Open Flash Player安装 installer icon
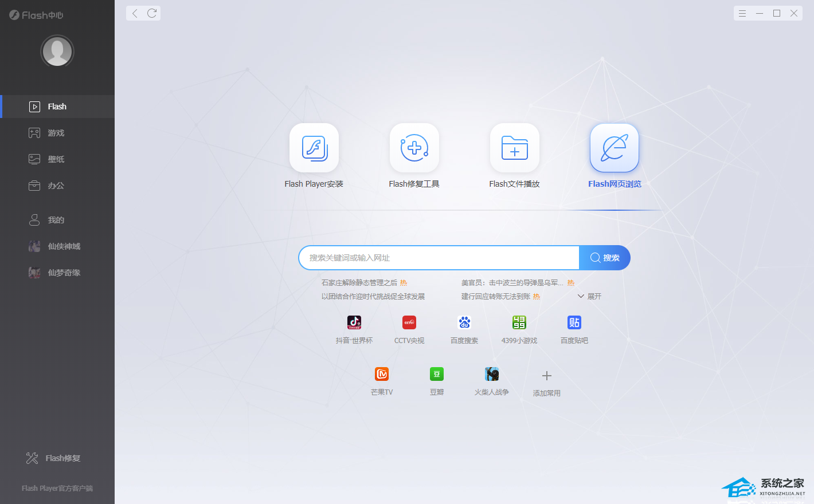This screenshot has height=504, width=814. pyautogui.click(x=314, y=148)
